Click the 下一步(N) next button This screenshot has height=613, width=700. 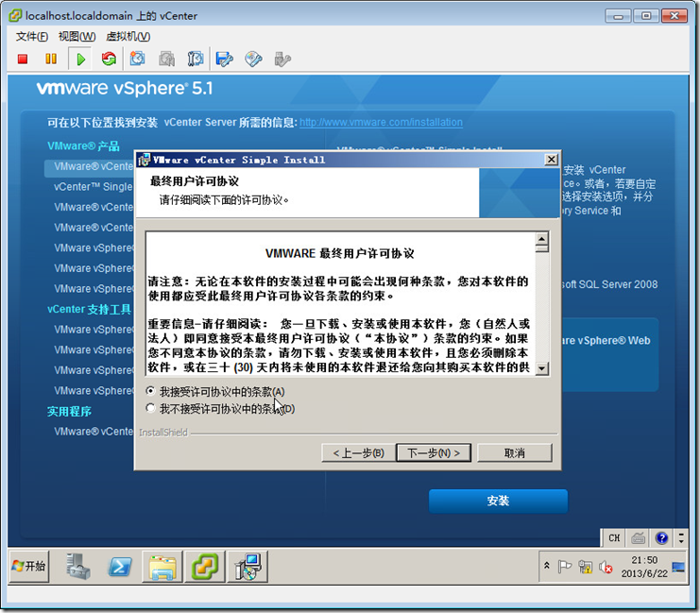click(x=434, y=453)
